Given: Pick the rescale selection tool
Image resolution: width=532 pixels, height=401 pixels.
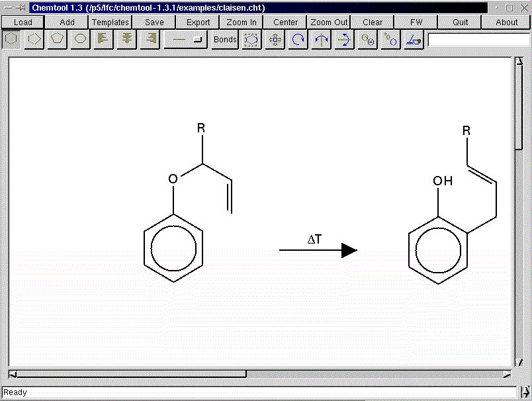Looking at the screenshot, I should (x=391, y=40).
